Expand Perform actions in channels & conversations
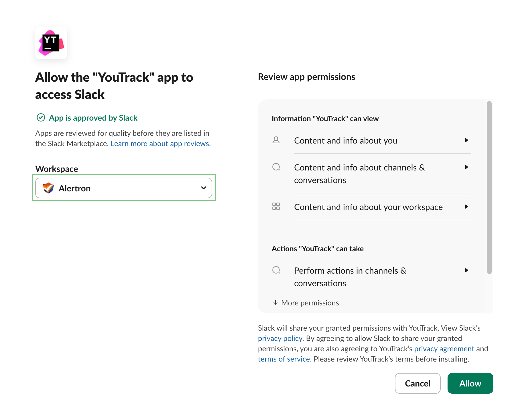524x420 pixels. coord(466,270)
